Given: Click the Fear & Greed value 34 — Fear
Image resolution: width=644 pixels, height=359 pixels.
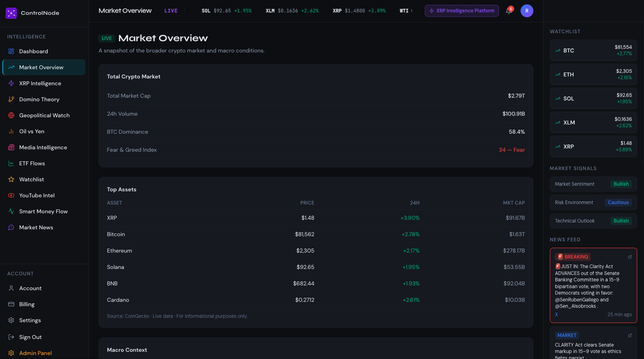Looking at the screenshot, I should (512, 150).
